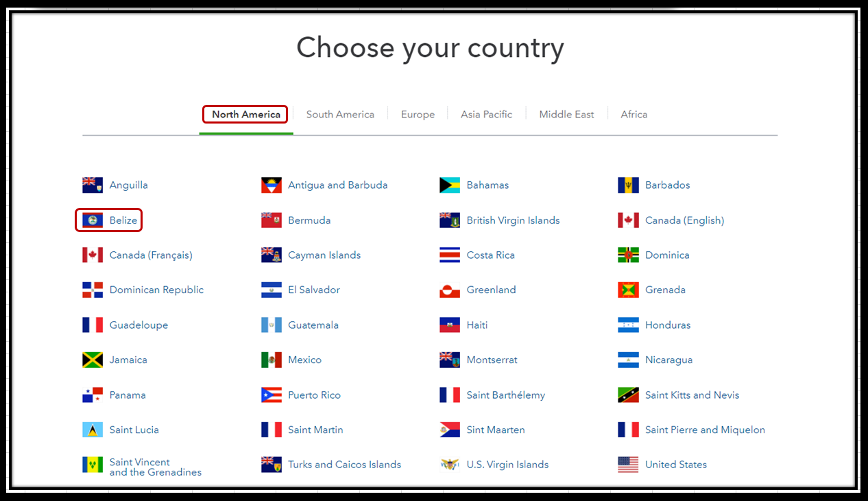
Task: Click the Greenland flag icon
Action: coord(450,290)
